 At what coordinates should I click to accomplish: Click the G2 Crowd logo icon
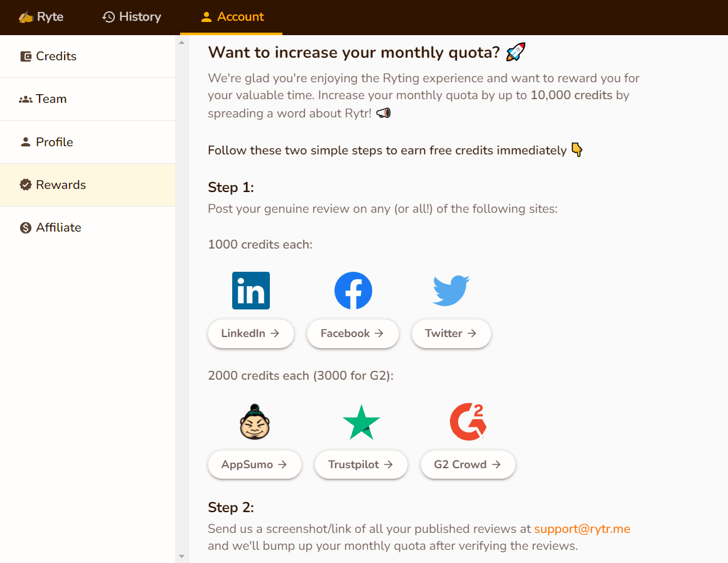click(x=468, y=422)
